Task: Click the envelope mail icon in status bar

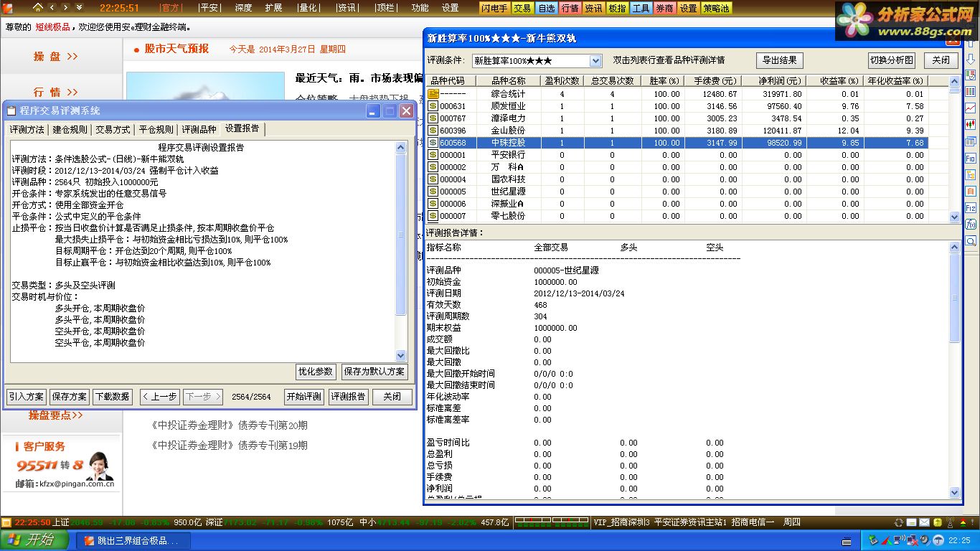Action: [924, 522]
